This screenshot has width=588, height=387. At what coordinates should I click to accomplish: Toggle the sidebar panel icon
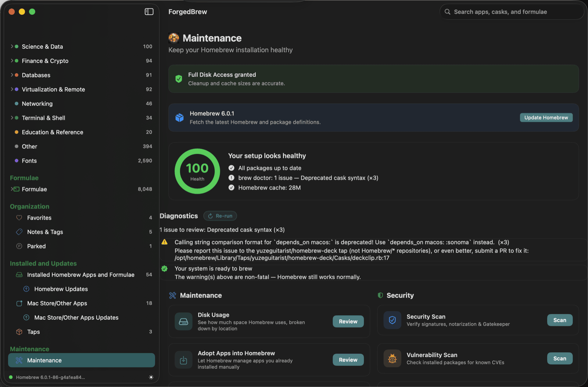click(x=149, y=12)
